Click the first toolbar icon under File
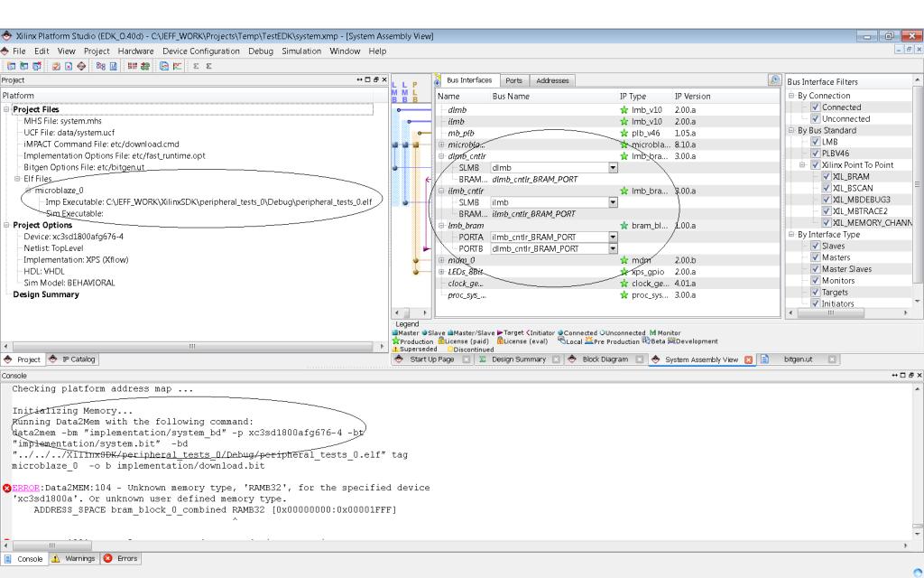The width and height of the screenshot is (924, 578). (x=9, y=66)
